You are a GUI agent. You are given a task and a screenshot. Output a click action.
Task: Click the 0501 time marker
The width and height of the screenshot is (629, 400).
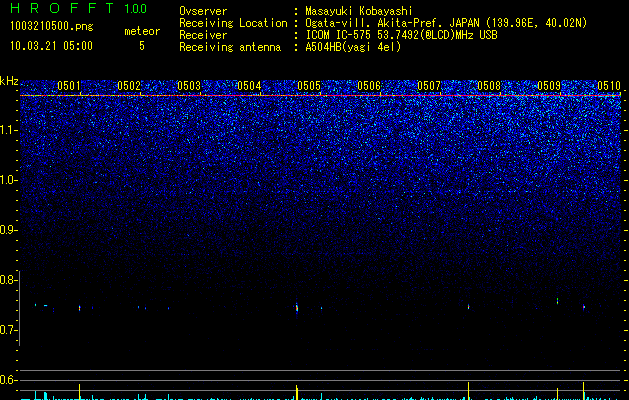point(69,86)
